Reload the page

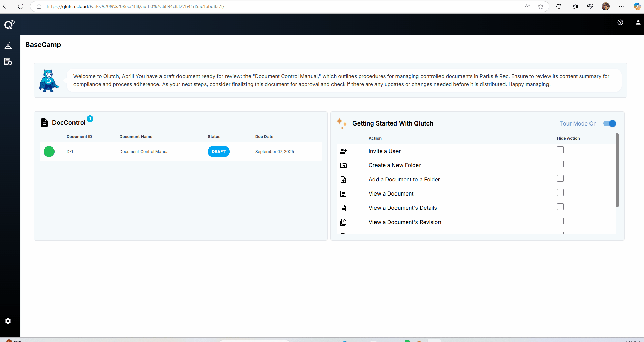tap(21, 6)
